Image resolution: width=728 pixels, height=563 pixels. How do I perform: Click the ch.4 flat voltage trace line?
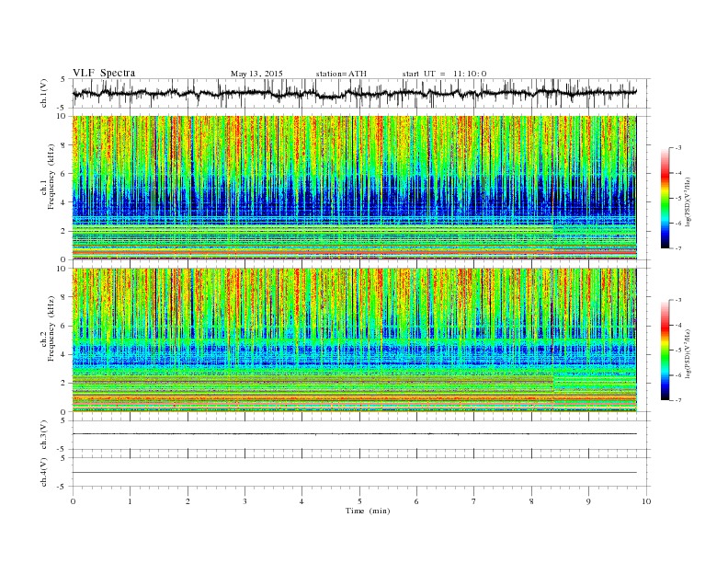click(x=354, y=473)
